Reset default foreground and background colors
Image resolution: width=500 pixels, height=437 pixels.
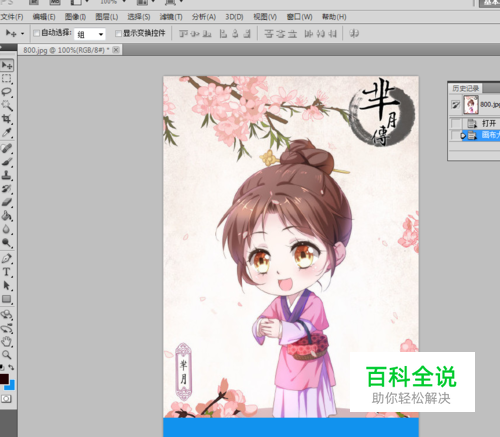coord(2,367)
